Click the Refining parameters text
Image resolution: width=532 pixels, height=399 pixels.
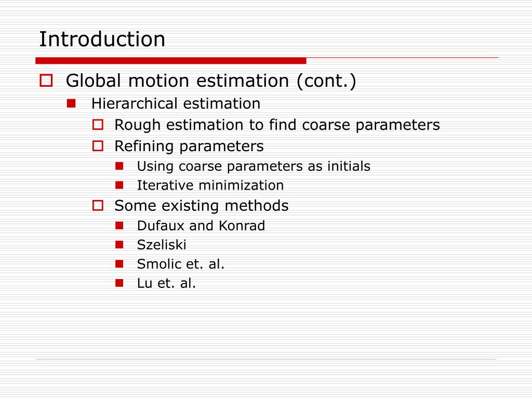[x=189, y=146]
